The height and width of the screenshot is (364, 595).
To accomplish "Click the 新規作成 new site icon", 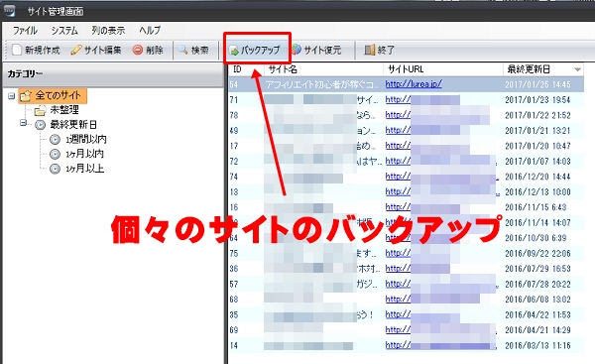I will point(16,50).
